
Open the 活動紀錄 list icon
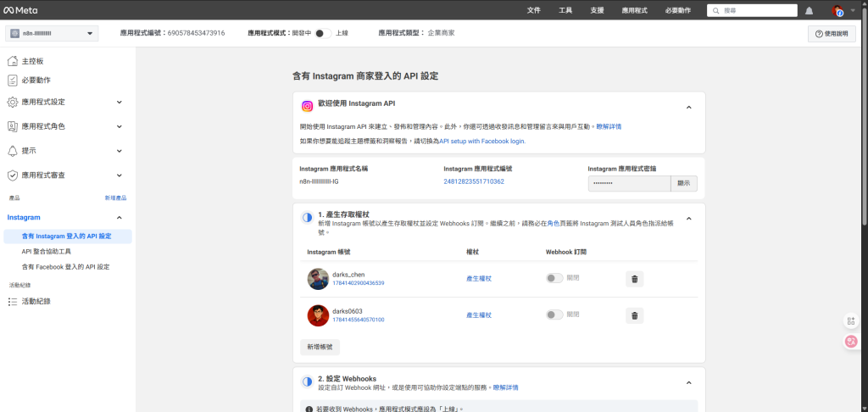[x=13, y=301]
